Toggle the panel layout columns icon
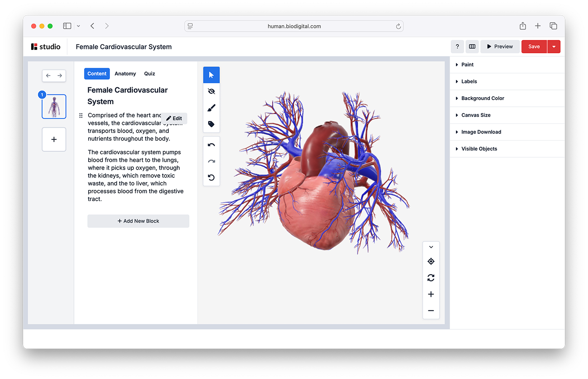This screenshot has height=379, width=588. [472, 47]
